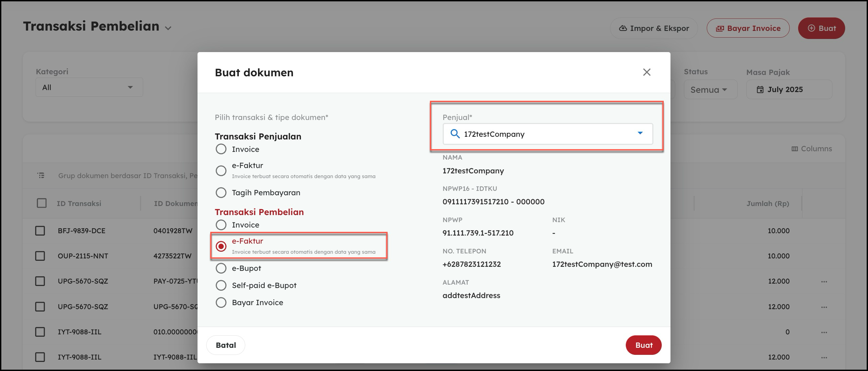This screenshot has height=371, width=868.
Task: Click the red Buat button in the dialog
Action: click(x=643, y=345)
